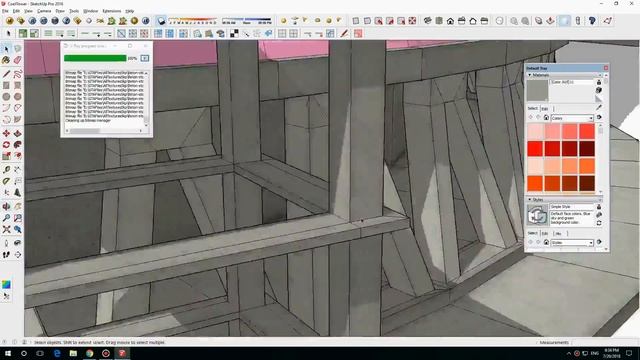Viewport: 640px width, 360px height.
Task: Open the Colors library dropdown
Action: point(572,118)
